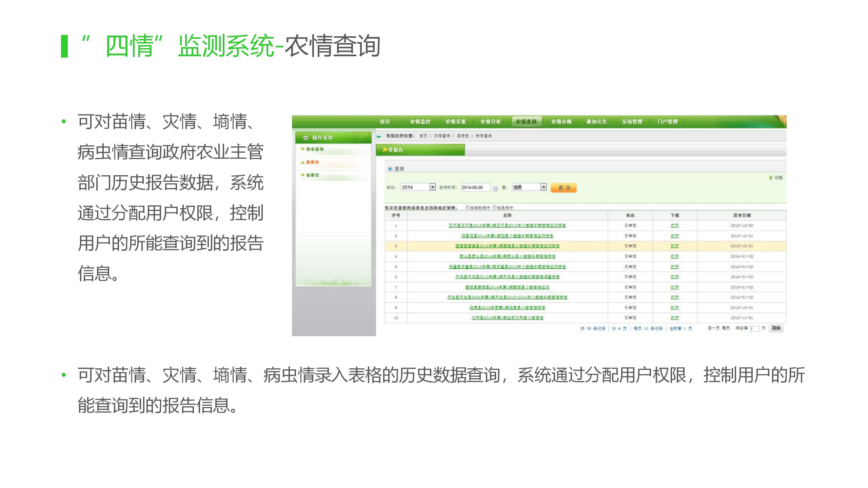Screen dimensions: 868x488
Task: Click the gear icon in 操作菜单 header
Action: click(305, 138)
